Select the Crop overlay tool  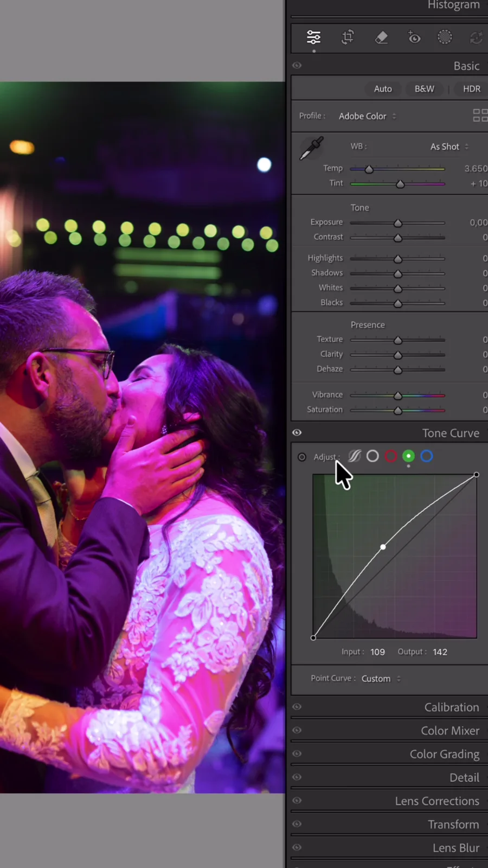pos(348,37)
